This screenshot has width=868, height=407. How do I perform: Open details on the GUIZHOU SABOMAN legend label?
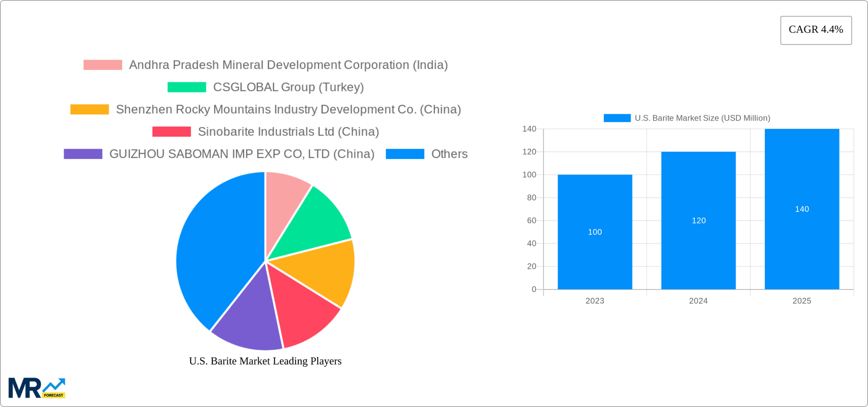(x=241, y=154)
